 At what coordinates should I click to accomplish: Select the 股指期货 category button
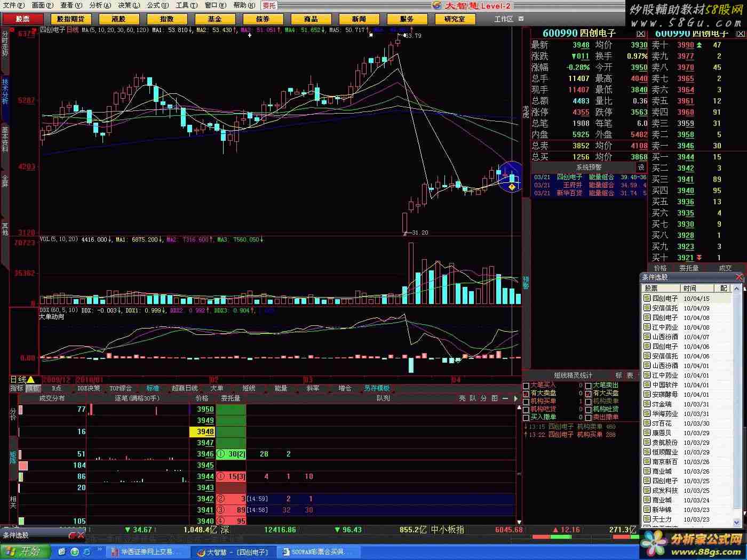71,19
